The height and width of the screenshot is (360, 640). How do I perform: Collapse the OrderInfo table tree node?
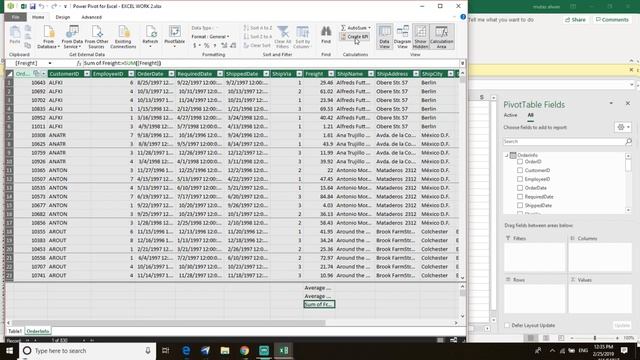click(x=507, y=155)
